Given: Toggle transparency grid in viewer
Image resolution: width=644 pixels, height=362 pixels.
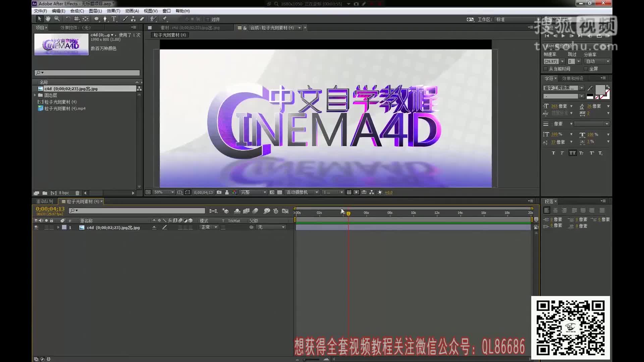Looking at the screenshot, I should pyautogui.click(x=280, y=192).
